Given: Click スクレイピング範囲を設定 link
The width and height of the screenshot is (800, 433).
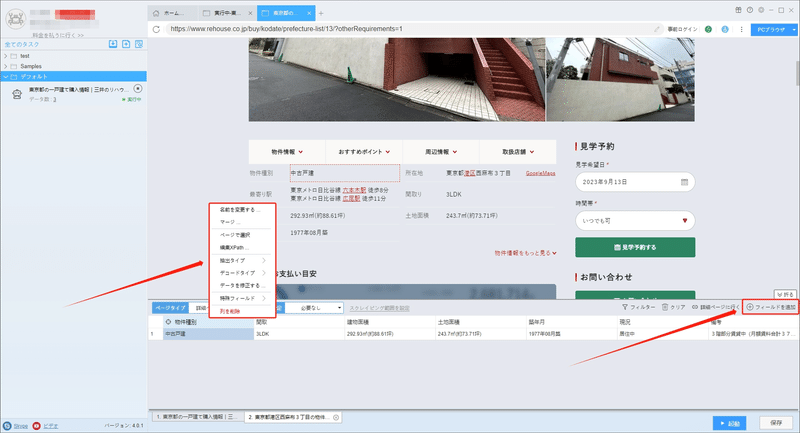Looking at the screenshot, I should point(379,308).
